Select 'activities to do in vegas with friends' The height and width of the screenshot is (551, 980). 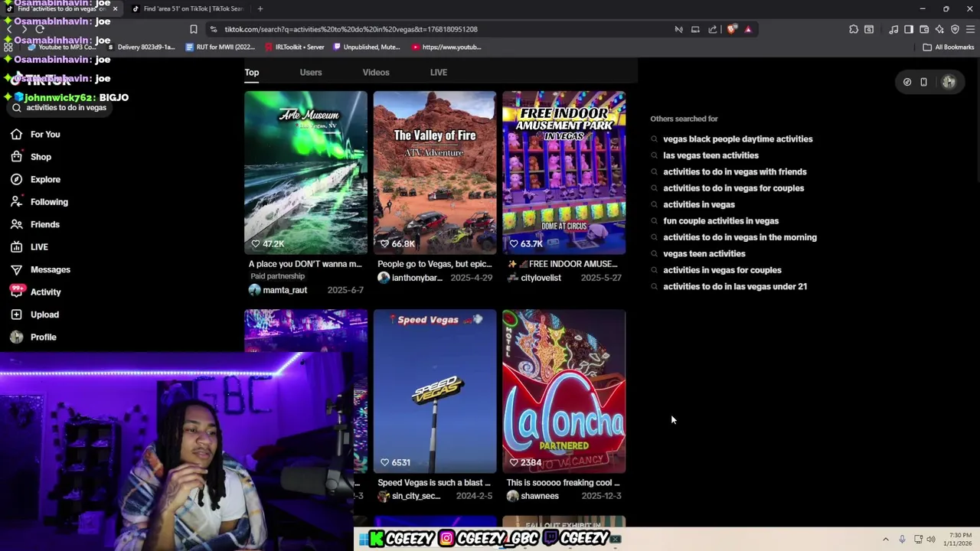point(735,172)
